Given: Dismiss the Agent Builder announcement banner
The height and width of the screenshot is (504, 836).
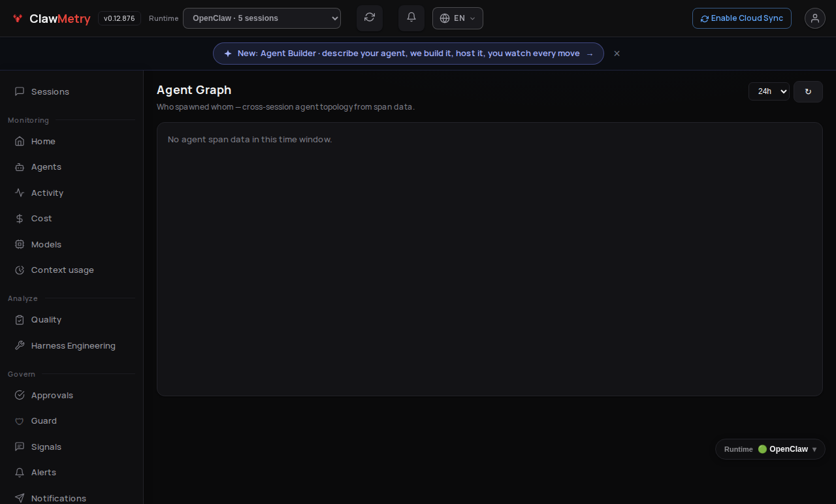Looking at the screenshot, I should tap(617, 54).
